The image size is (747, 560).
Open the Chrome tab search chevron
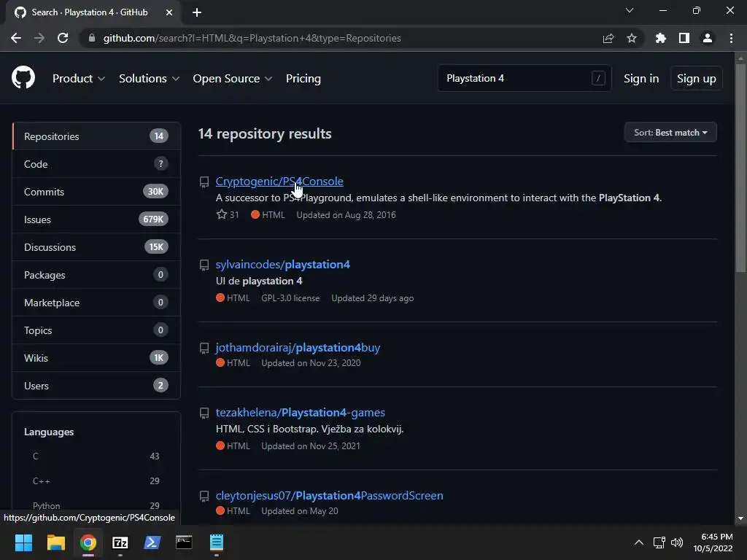pos(630,10)
